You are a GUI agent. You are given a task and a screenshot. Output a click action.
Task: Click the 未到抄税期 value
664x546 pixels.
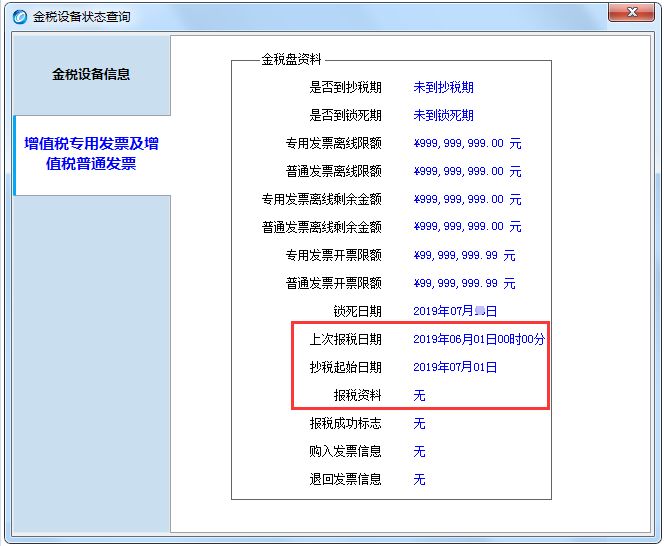tap(443, 87)
